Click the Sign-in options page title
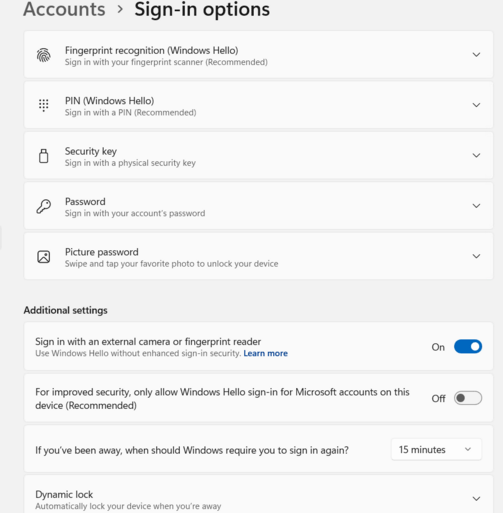The image size is (503, 513). (x=202, y=9)
